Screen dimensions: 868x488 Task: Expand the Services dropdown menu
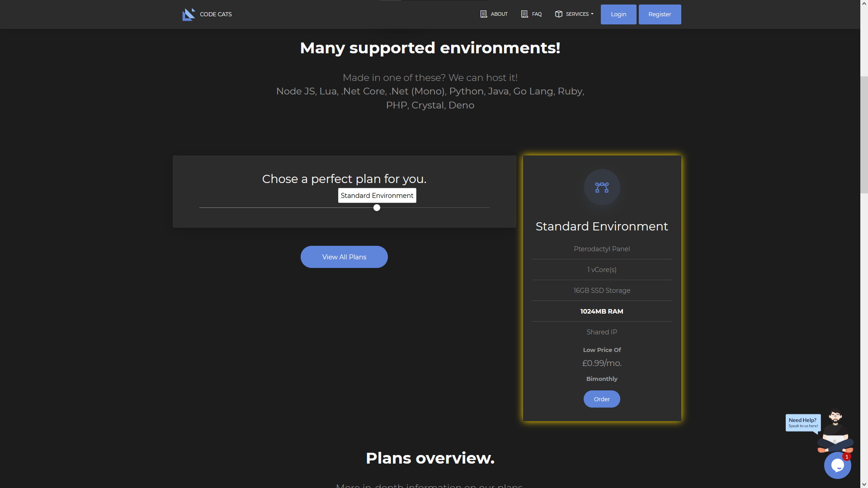tap(574, 14)
